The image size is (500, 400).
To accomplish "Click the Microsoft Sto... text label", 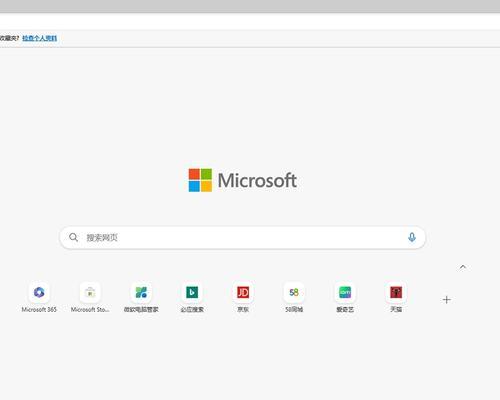I will point(90,309).
